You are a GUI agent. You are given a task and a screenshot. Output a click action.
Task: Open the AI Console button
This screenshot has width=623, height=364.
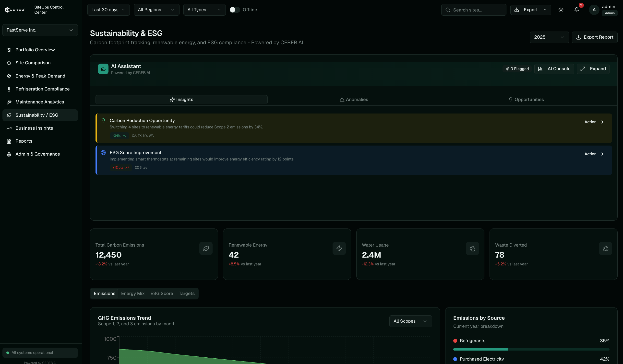pyautogui.click(x=554, y=69)
